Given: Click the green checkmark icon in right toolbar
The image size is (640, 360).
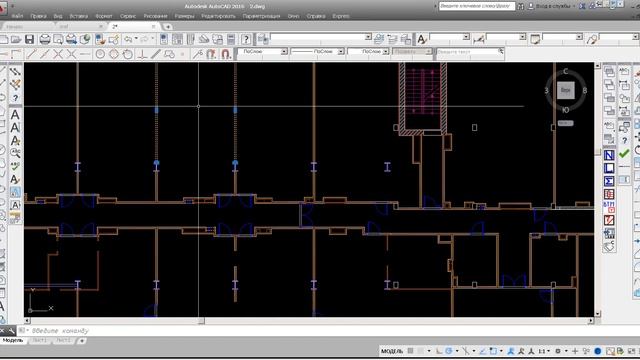Looking at the screenshot, I should click(x=624, y=153).
